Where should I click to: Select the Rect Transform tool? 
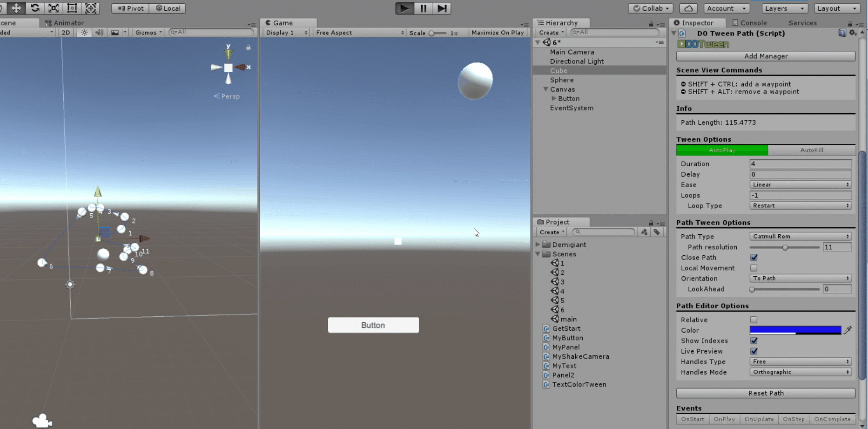click(72, 8)
